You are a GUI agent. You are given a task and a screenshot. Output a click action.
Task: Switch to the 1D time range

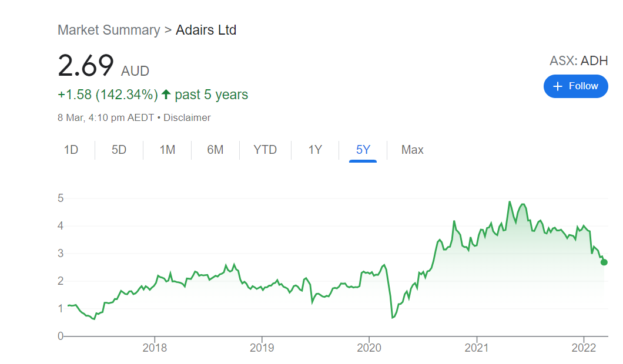[71, 150]
